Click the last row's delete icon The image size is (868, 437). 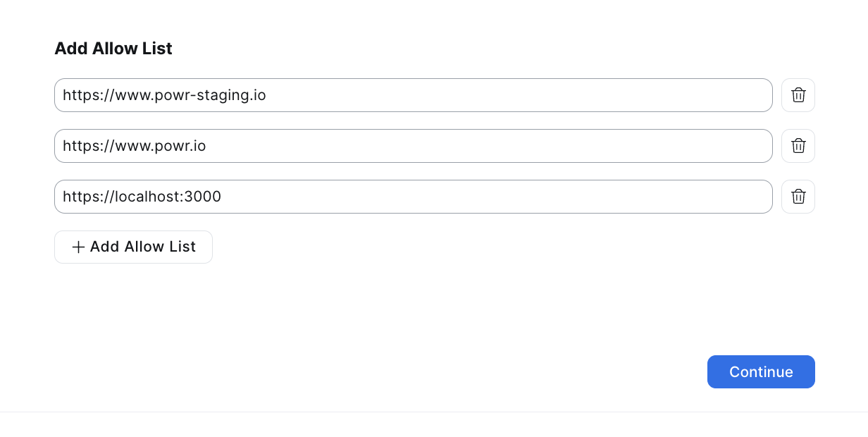tap(798, 197)
